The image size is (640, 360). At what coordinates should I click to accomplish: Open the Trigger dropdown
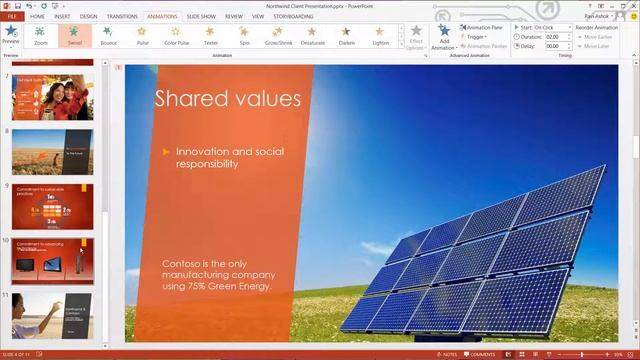[x=474, y=37]
